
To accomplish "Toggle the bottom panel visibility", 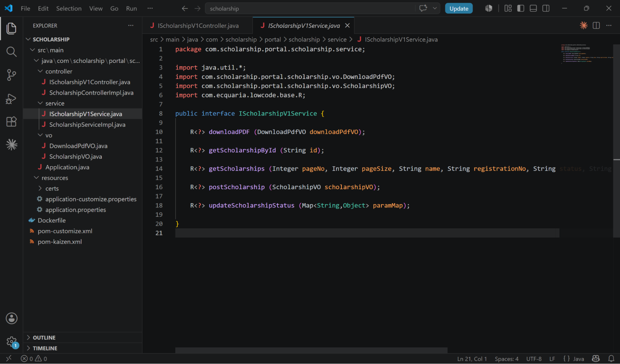I will pyautogui.click(x=533, y=8).
